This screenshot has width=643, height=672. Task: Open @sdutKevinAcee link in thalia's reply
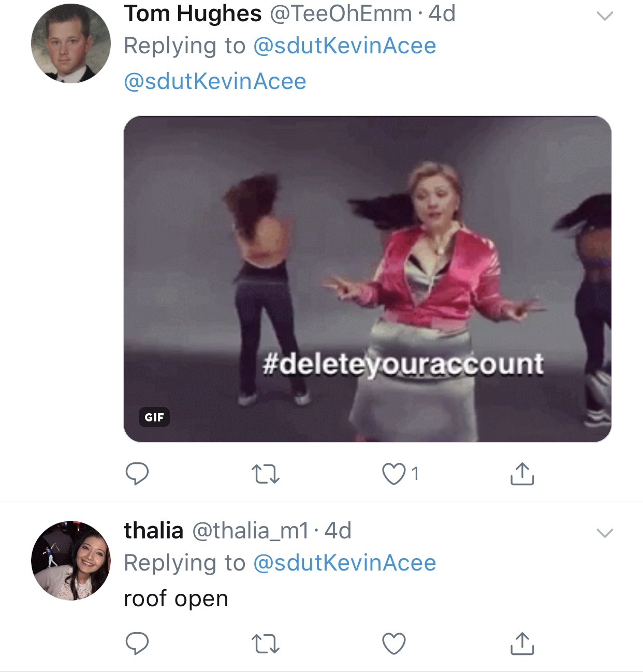point(344,563)
